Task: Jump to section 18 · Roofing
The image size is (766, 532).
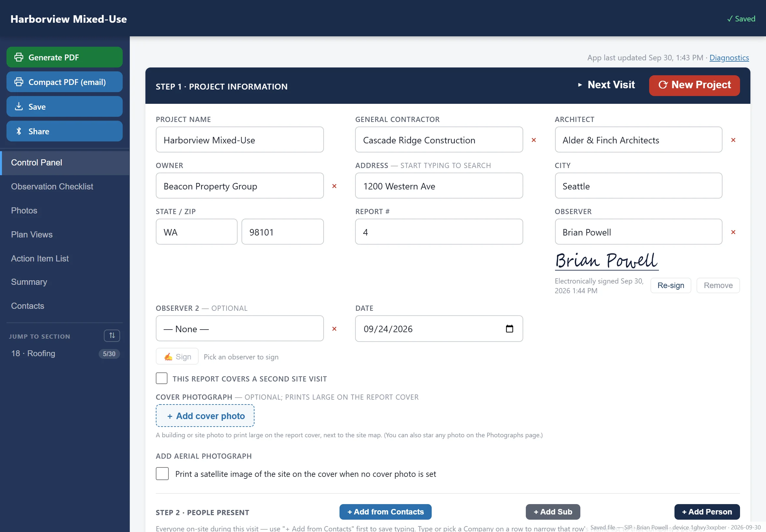Action: click(65, 353)
